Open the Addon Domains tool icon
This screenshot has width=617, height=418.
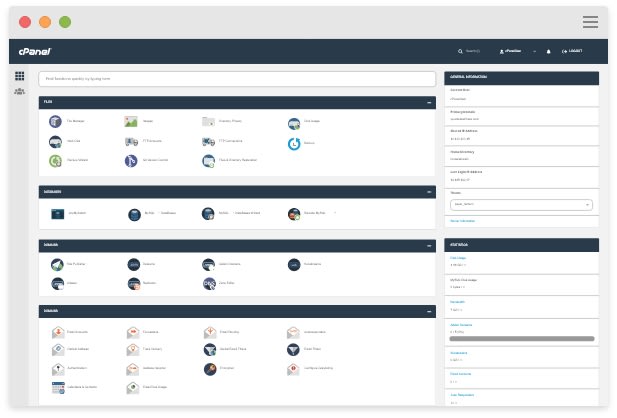[208, 264]
